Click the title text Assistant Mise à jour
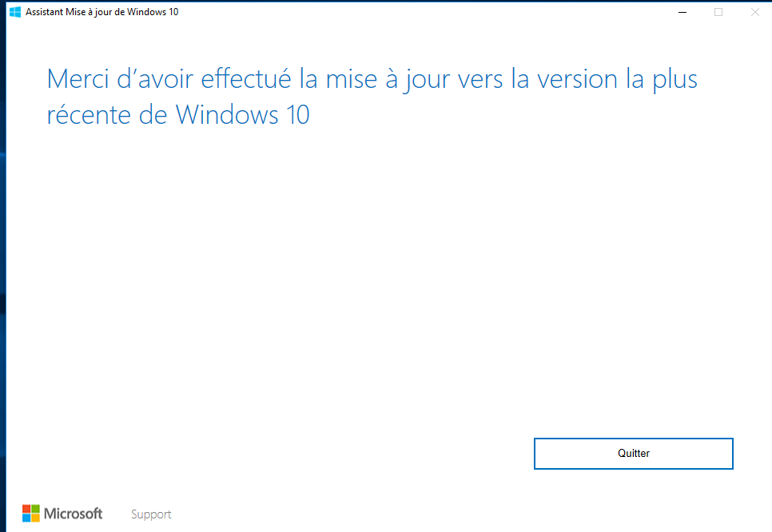772x532 pixels. tap(102, 12)
